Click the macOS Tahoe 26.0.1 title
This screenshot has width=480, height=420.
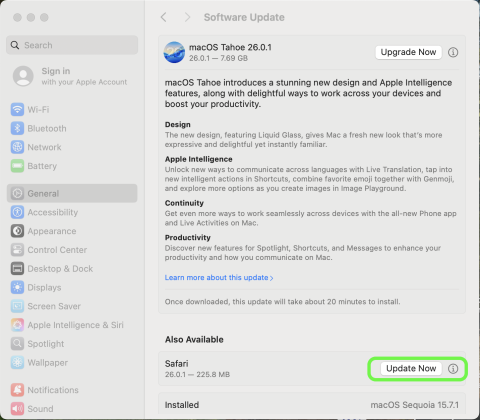point(230,47)
